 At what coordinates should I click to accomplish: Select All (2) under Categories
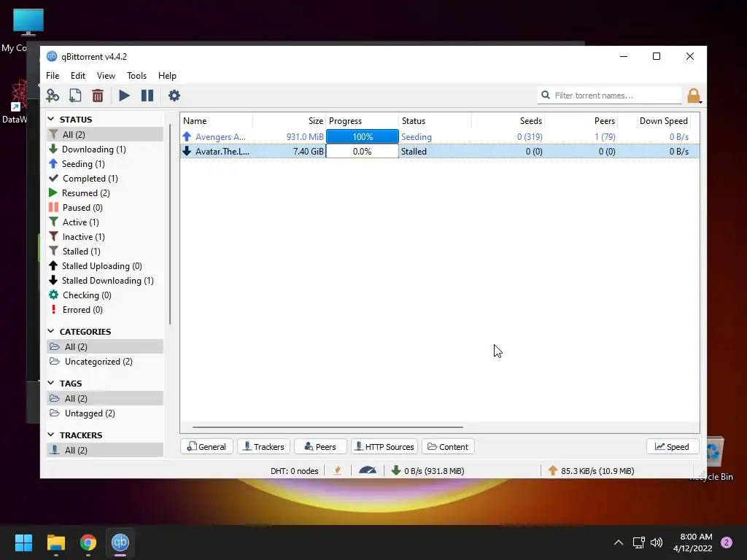click(105, 346)
